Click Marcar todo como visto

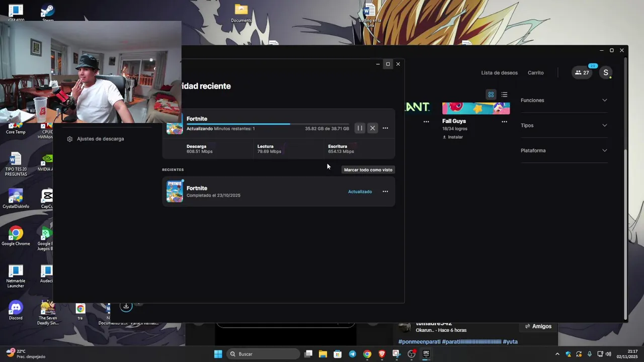click(x=368, y=170)
